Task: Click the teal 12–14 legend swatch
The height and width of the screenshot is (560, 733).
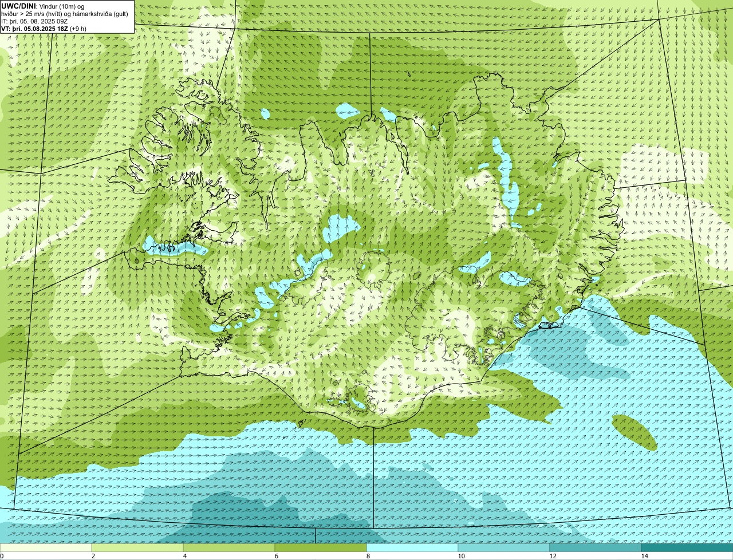Action: pos(596,547)
